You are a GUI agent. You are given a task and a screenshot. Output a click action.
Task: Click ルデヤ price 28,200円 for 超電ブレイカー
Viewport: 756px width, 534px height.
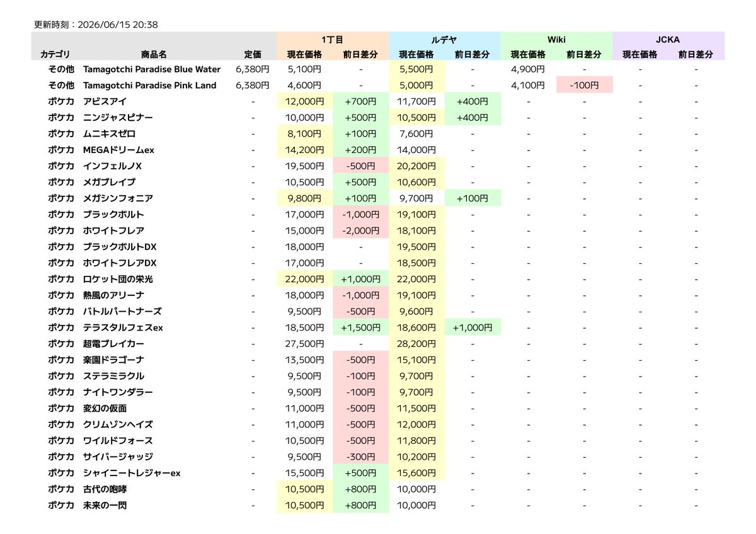click(x=416, y=344)
